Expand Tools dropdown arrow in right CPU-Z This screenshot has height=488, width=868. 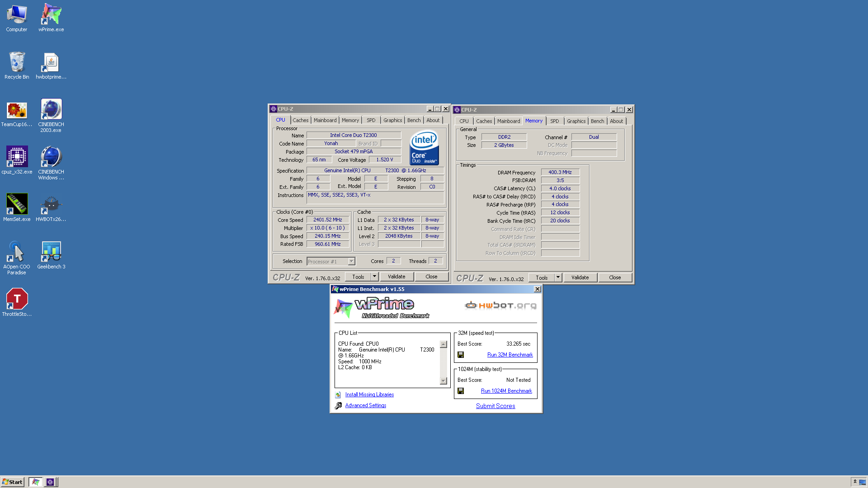558,277
